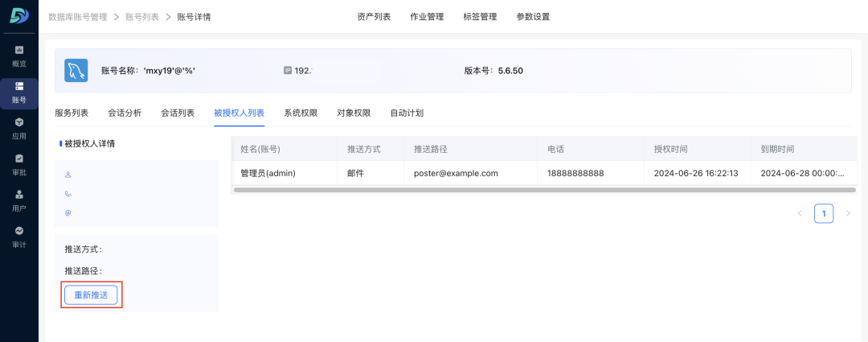Click the phone icon in 被授权人详情
The width and height of the screenshot is (868, 342).
tap(68, 194)
